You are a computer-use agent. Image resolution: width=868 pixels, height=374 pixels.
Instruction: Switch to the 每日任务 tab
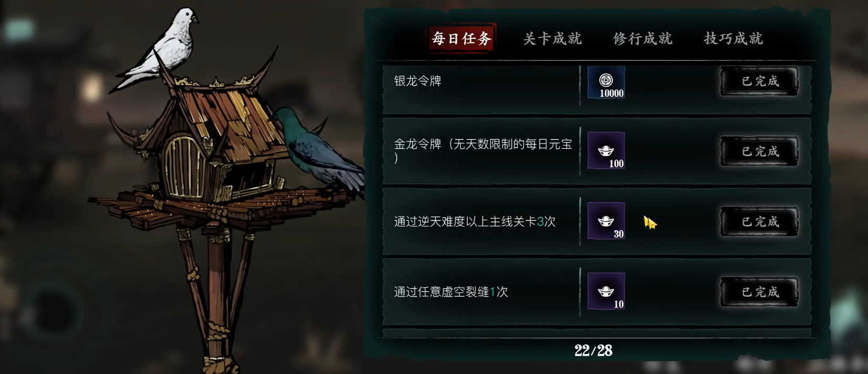(462, 38)
